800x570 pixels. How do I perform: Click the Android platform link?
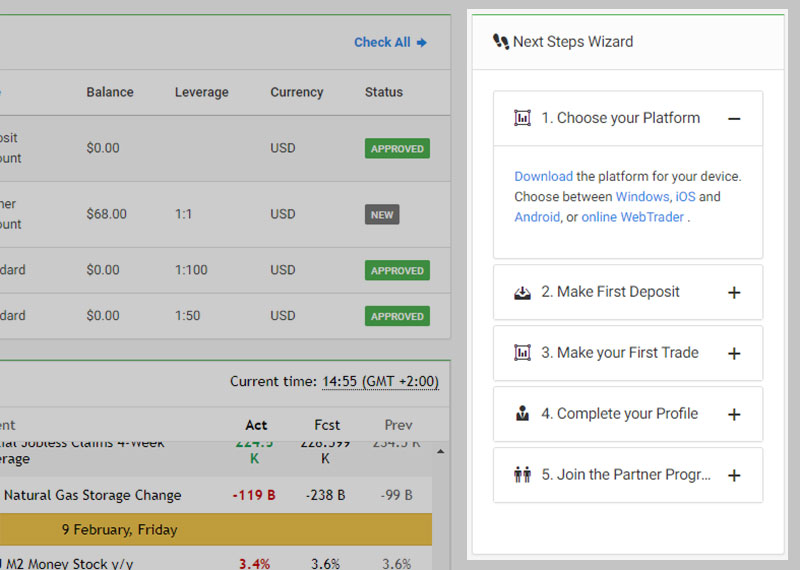click(537, 217)
